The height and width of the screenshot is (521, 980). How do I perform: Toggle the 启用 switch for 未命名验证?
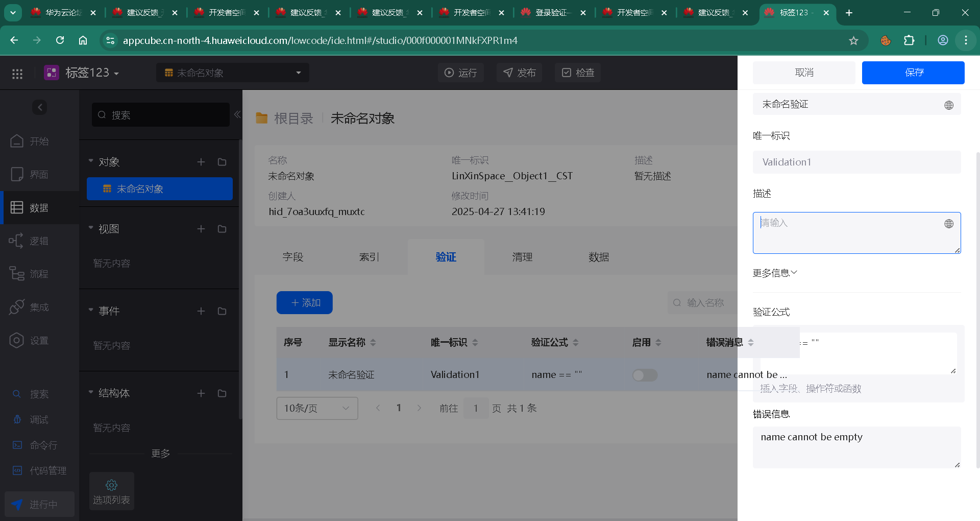(645, 375)
